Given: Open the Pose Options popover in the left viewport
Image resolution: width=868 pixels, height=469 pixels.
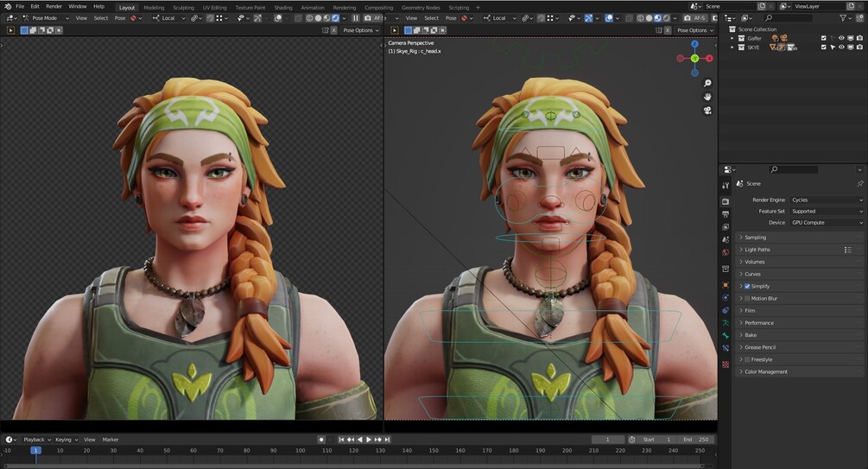Looking at the screenshot, I should click(x=360, y=30).
